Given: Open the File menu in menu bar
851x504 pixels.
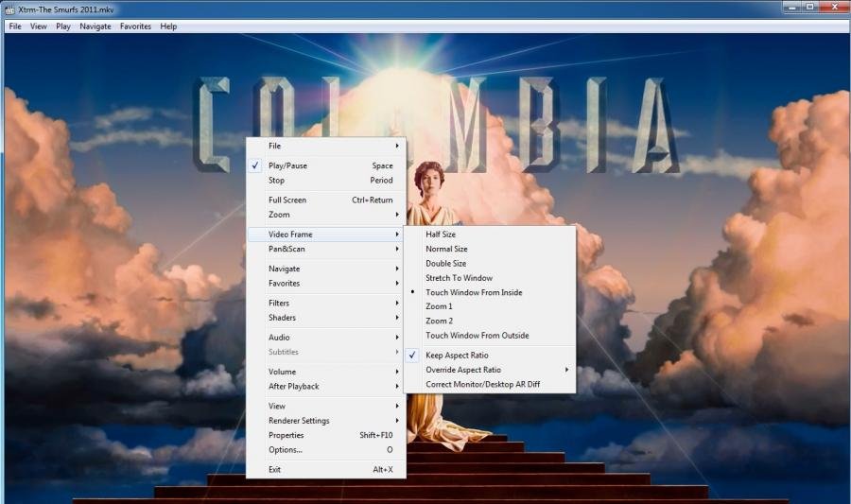Looking at the screenshot, I should tap(15, 26).
